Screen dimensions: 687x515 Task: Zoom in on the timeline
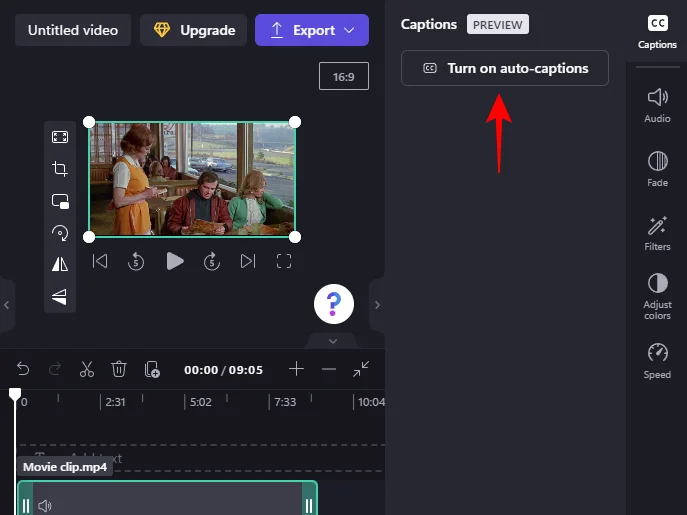click(297, 369)
